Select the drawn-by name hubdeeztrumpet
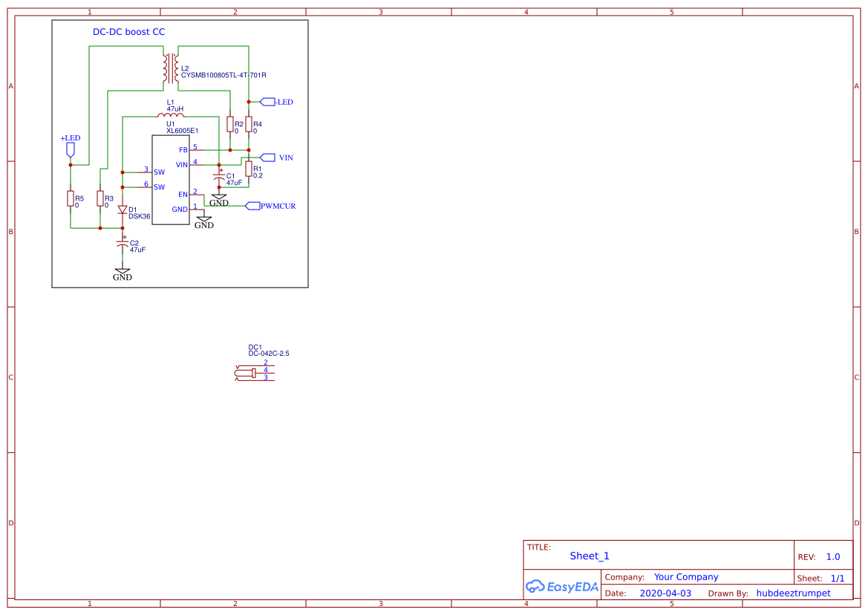Viewport: 868px width, 615px height. pos(793,593)
